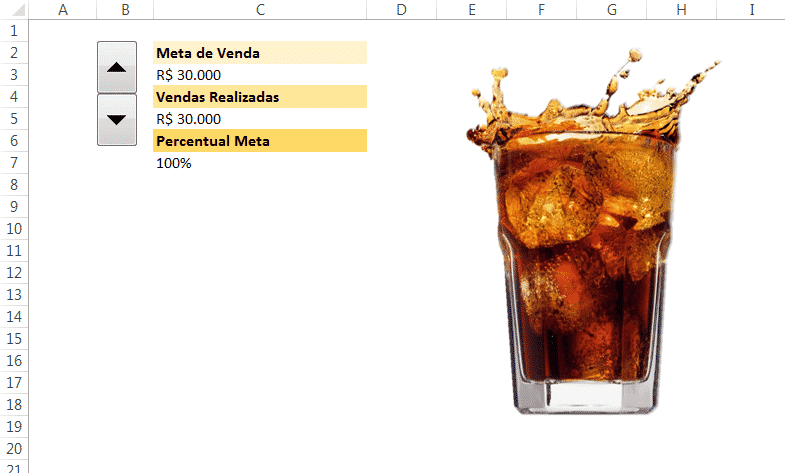
Task: Select the 'Percentual Meta' header cell
Action: 260,141
